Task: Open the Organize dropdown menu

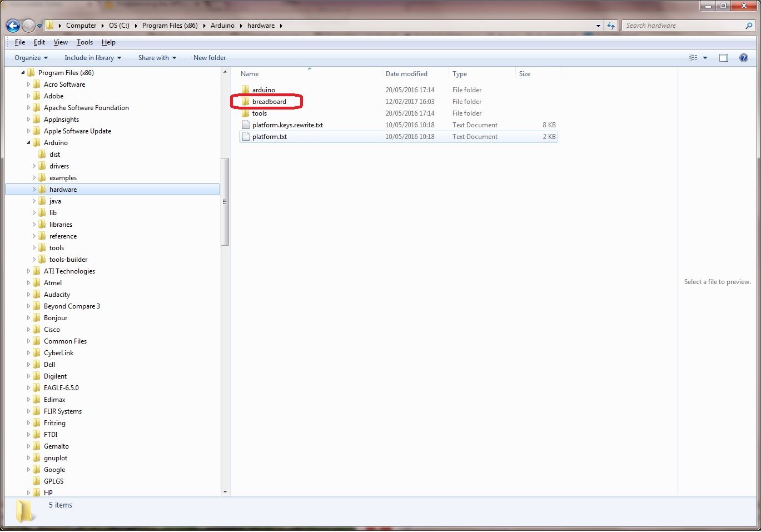Action: click(x=30, y=57)
